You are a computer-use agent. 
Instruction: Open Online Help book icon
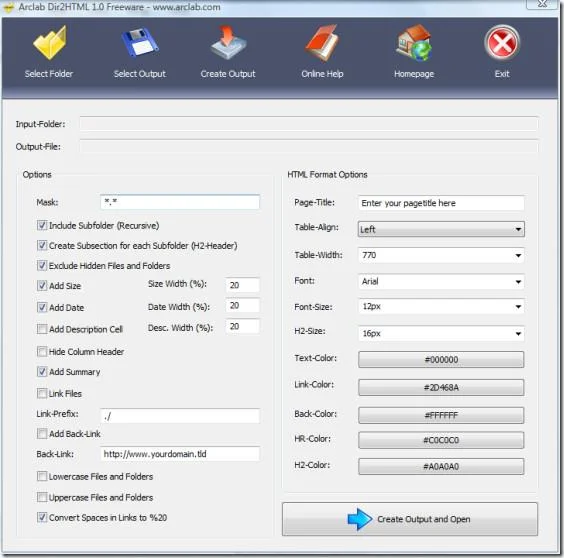(322, 42)
